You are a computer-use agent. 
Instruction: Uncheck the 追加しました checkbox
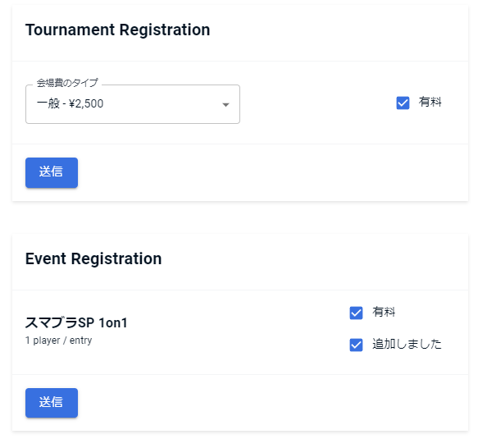(356, 345)
